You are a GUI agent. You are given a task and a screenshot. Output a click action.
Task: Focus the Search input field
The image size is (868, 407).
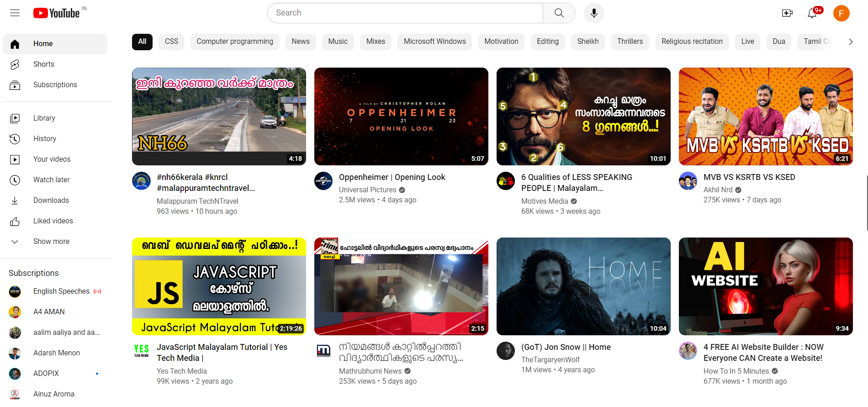tap(405, 13)
